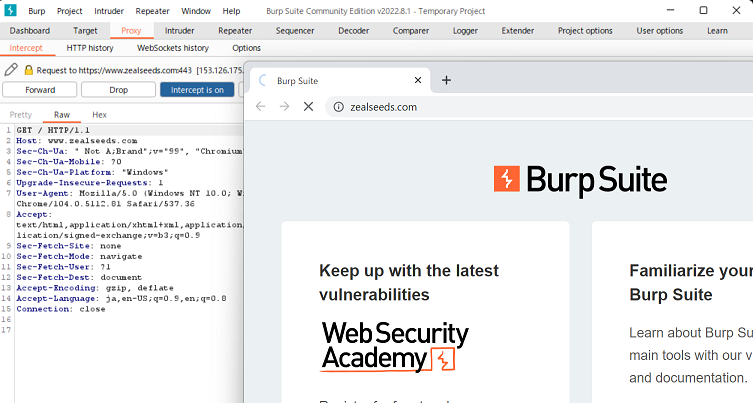753x403 pixels.
Task: Toggle the Intercept is on button
Action: click(x=197, y=90)
